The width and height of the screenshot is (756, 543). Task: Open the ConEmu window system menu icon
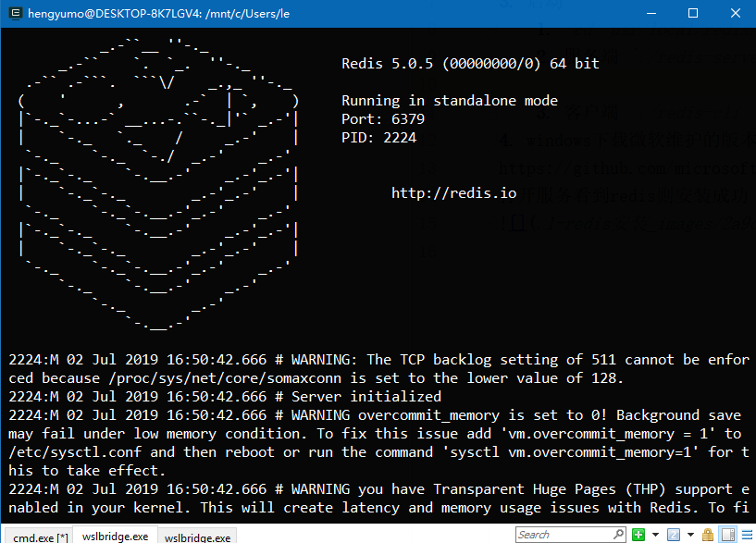[16, 13]
